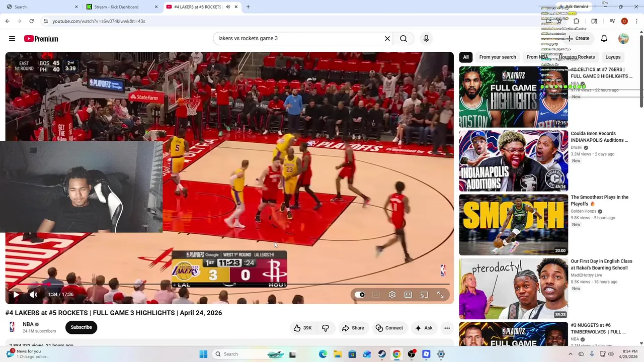Switch to the Stream - Kick Dashboard tab
The image size is (644, 362).
pos(122,7)
